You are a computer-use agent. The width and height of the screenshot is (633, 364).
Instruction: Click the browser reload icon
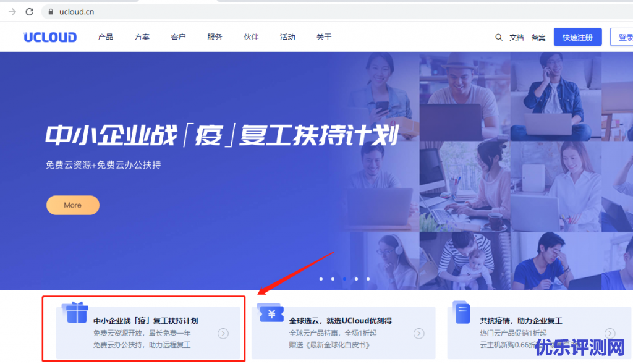30,12
